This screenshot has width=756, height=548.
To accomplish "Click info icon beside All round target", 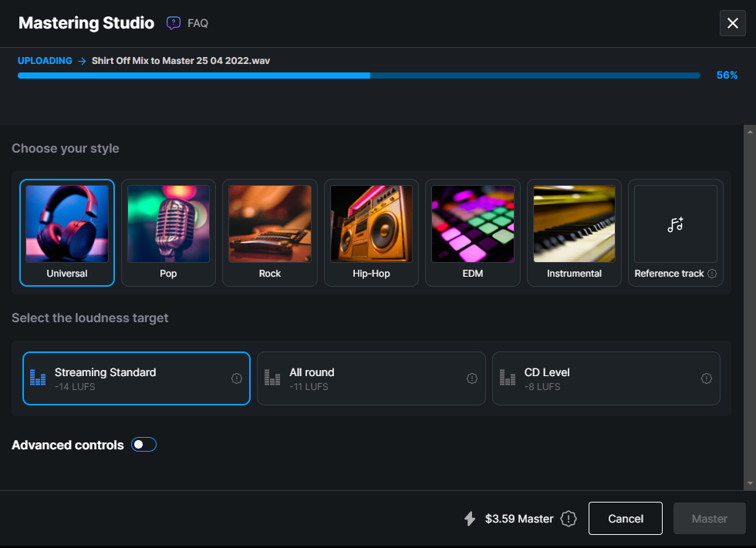I will [x=471, y=378].
